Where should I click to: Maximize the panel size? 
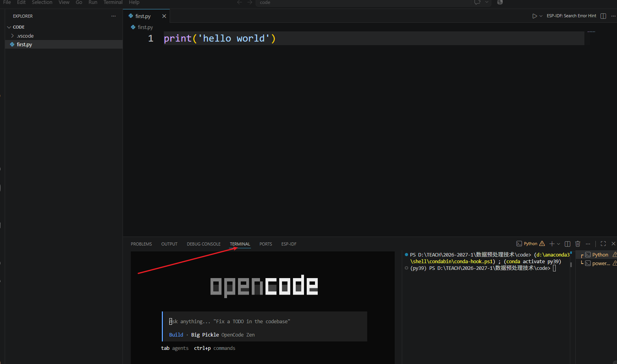[x=603, y=244]
